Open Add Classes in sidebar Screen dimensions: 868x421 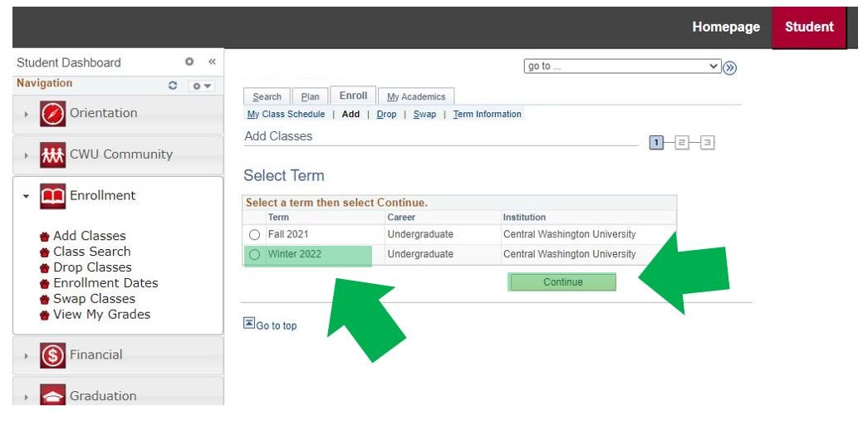click(89, 236)
